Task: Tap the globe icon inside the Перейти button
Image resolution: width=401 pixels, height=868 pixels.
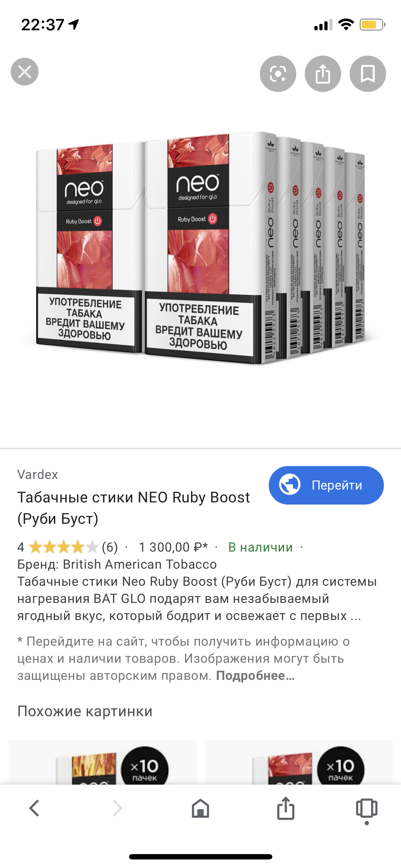Action: point(290,485)
